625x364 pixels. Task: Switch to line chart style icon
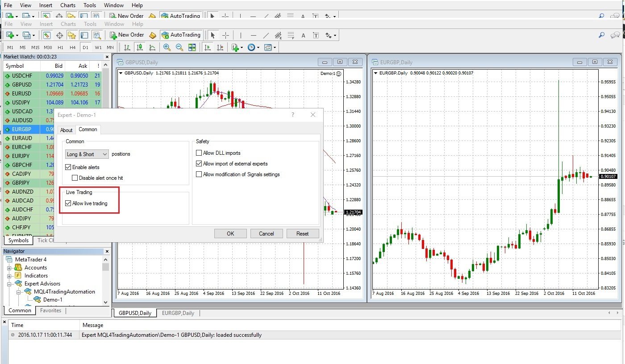click(x=152, y=47)
